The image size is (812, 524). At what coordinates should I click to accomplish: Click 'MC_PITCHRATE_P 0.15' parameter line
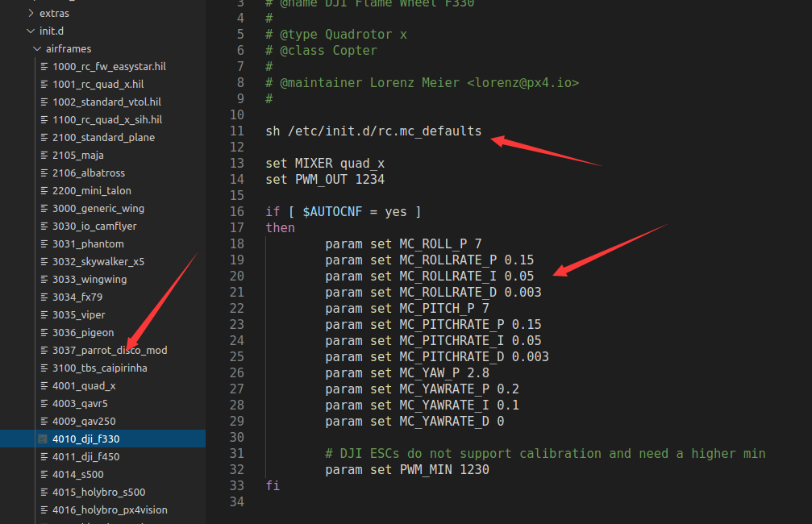pyautogui.click(x=434, y=325)
